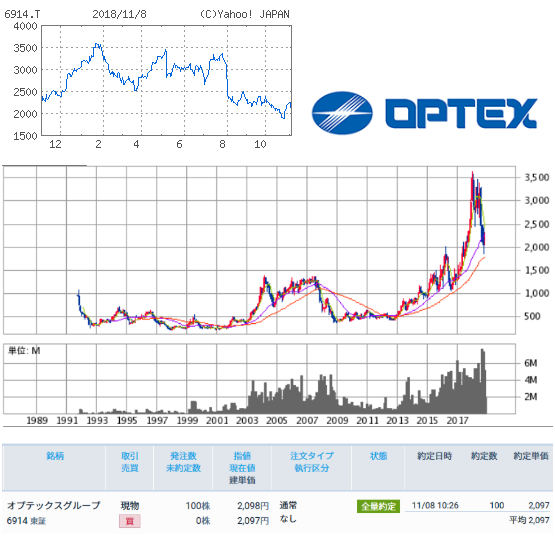Click the 約定単価 column header
This screenshot has height=542, width=555.
pyautogui.click(x=531, y=456)
